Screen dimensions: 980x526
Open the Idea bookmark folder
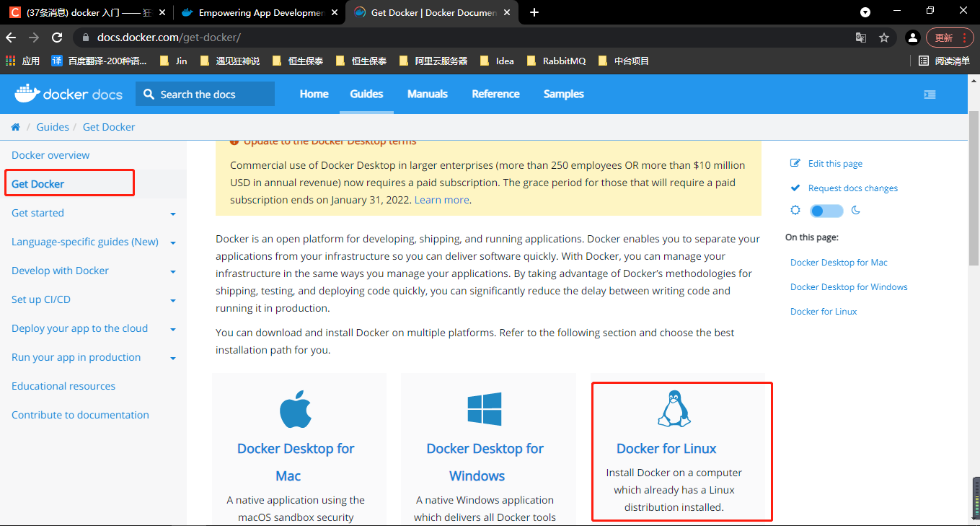497,61
